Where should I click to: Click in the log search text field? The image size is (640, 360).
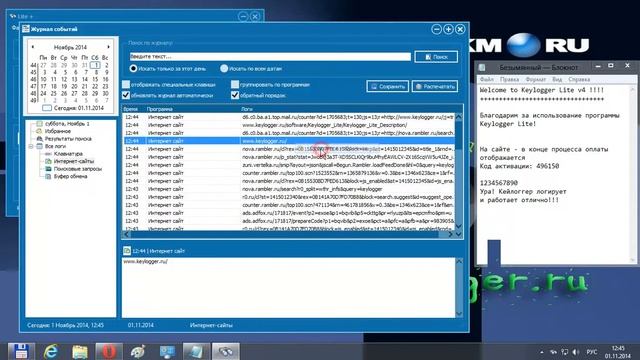(x=270, y=56)
